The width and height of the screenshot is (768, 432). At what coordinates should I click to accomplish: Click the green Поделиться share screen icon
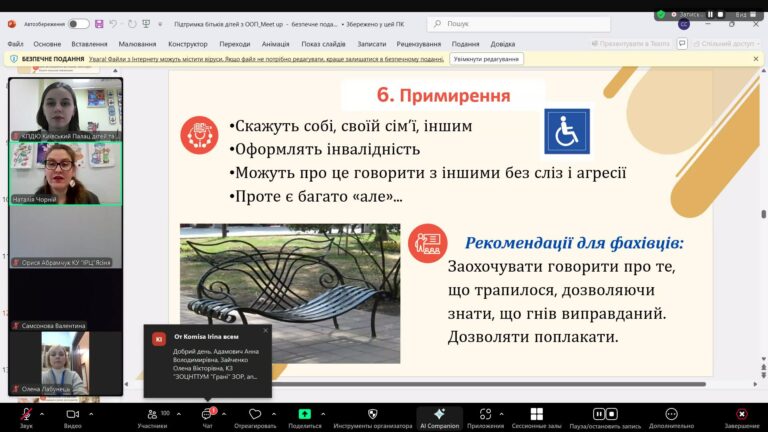click(304, 413)
